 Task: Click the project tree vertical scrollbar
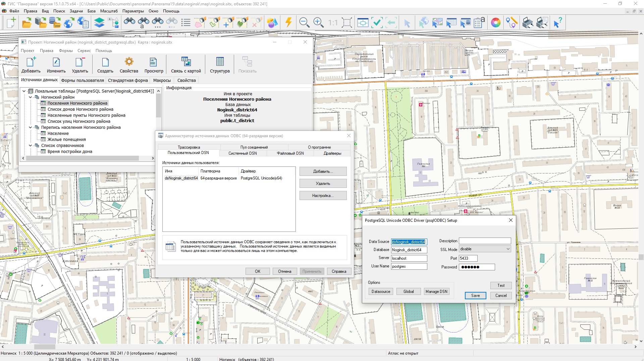[159, 121]
